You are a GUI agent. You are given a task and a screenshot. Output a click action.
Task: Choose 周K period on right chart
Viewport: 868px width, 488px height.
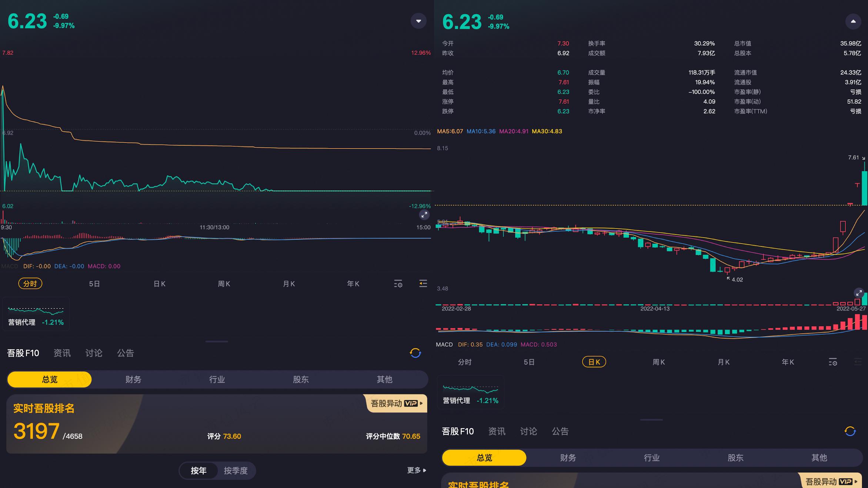pyautogui.click(x=658, y=362)
